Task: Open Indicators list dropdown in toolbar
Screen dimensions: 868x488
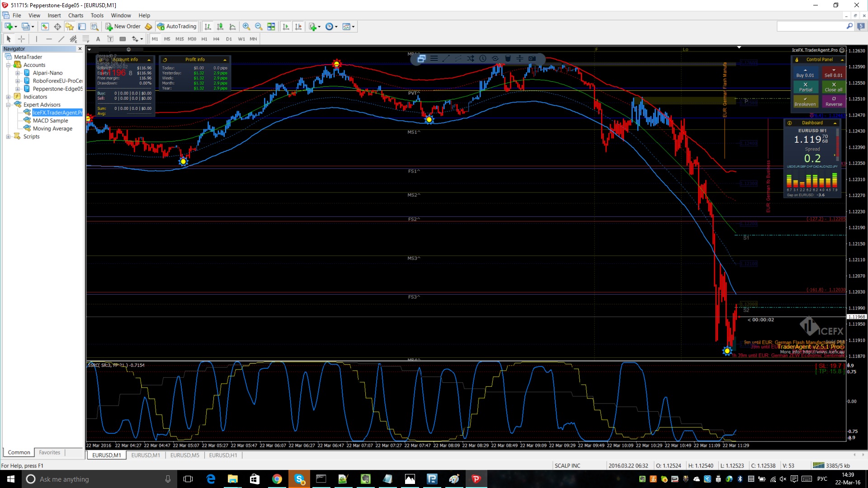Action: 315,27
